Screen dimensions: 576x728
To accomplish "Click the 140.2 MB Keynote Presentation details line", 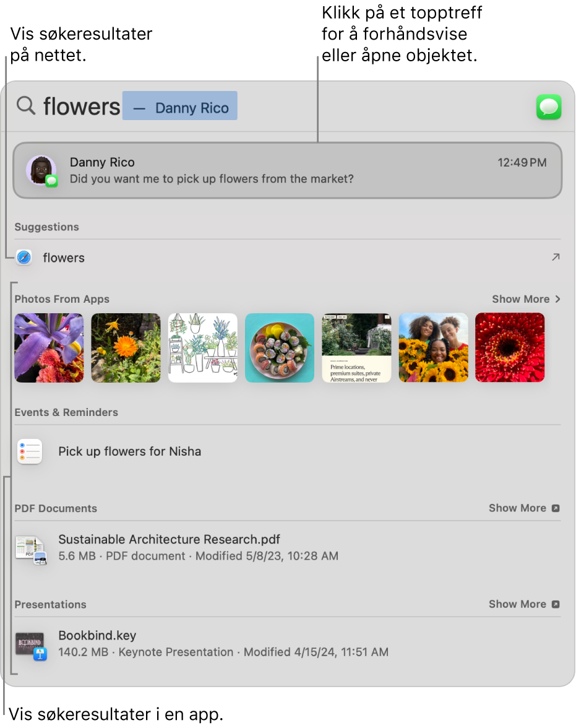I will coord(223,652).
